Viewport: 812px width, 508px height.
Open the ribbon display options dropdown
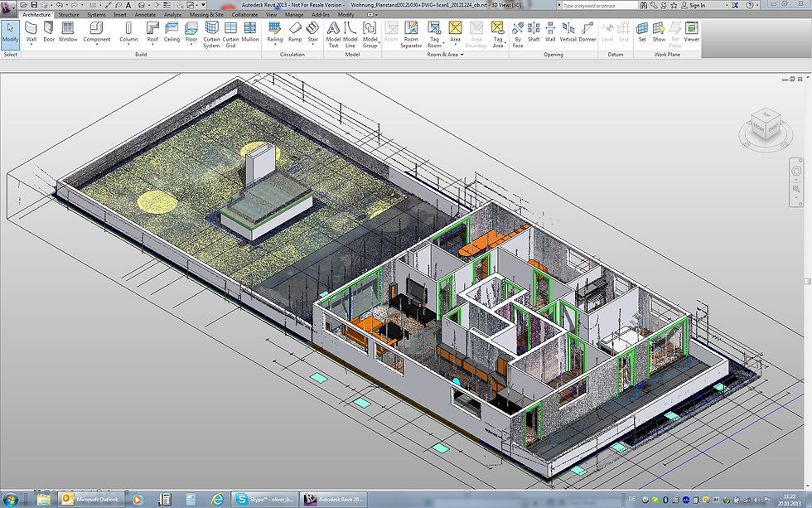pos(371,14)
